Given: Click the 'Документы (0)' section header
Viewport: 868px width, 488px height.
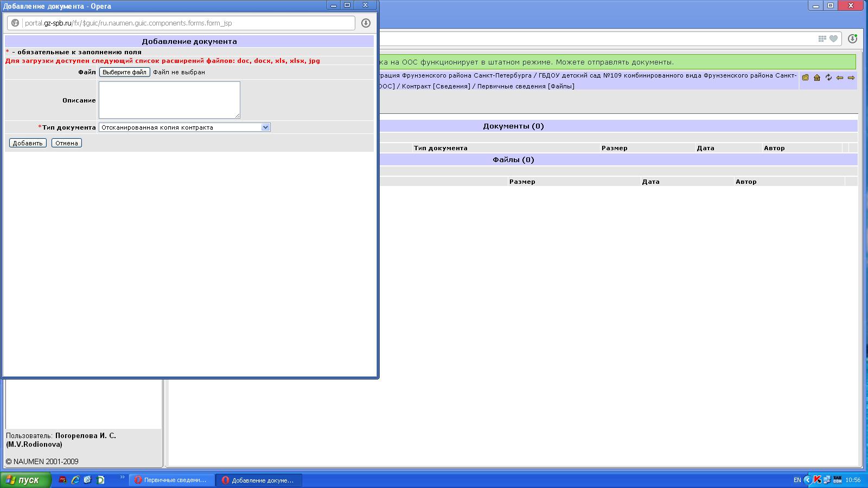Looking at the screenshot, I should coord(513,126).
